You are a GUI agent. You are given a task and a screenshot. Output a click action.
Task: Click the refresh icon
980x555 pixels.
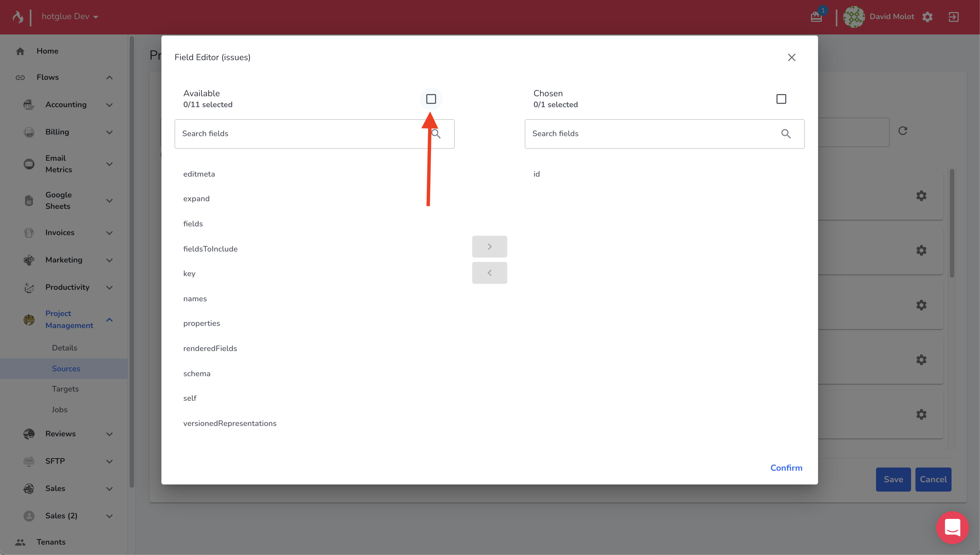pos(903,131)
